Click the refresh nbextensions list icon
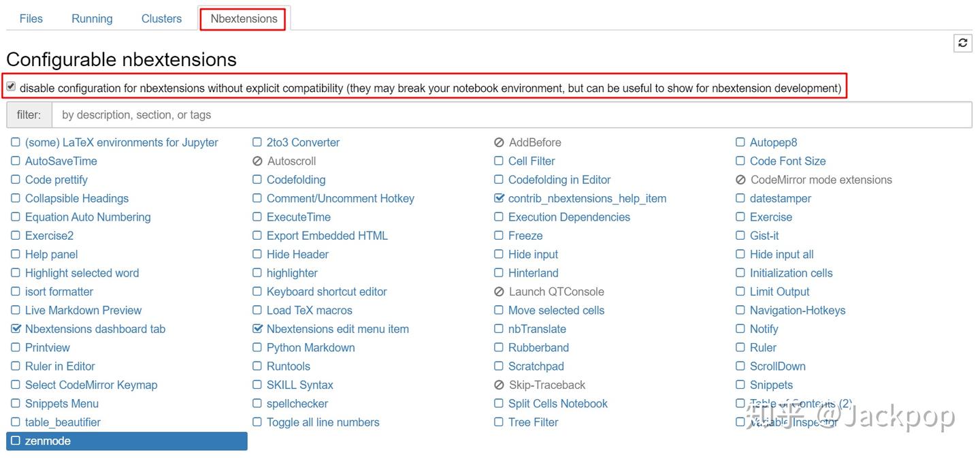This screenshot has height=459, width=980. coord(962,43)
